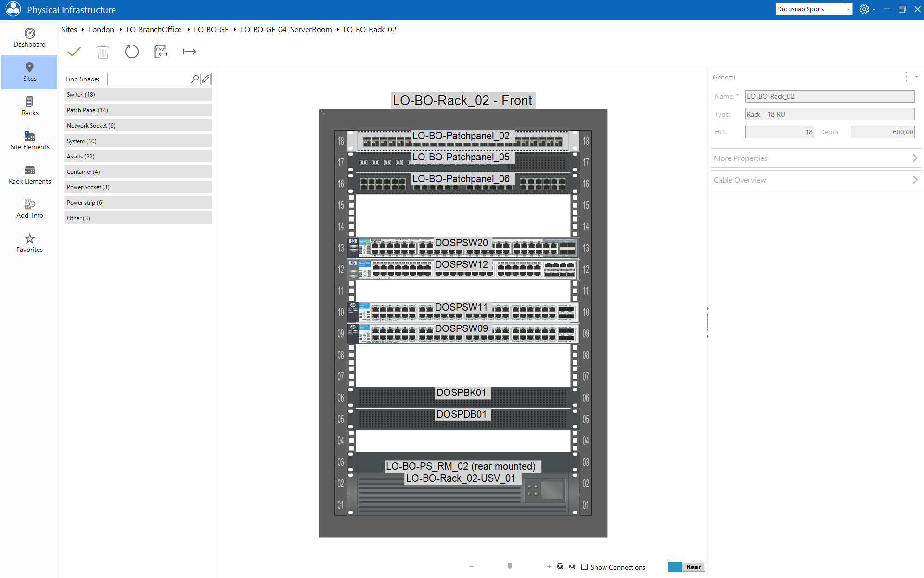The image size is (924, 578).
Task: Open the settings gear icon
Action: tap(864, 9)
